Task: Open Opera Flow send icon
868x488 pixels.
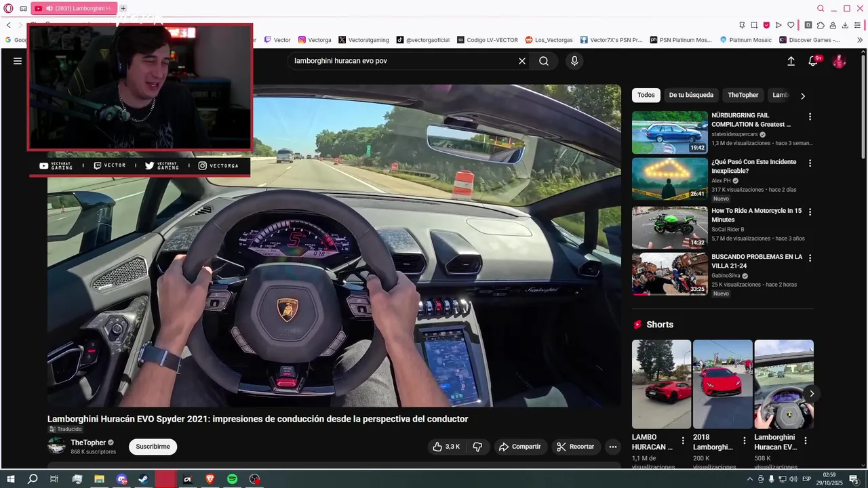Action: [778, 25]
